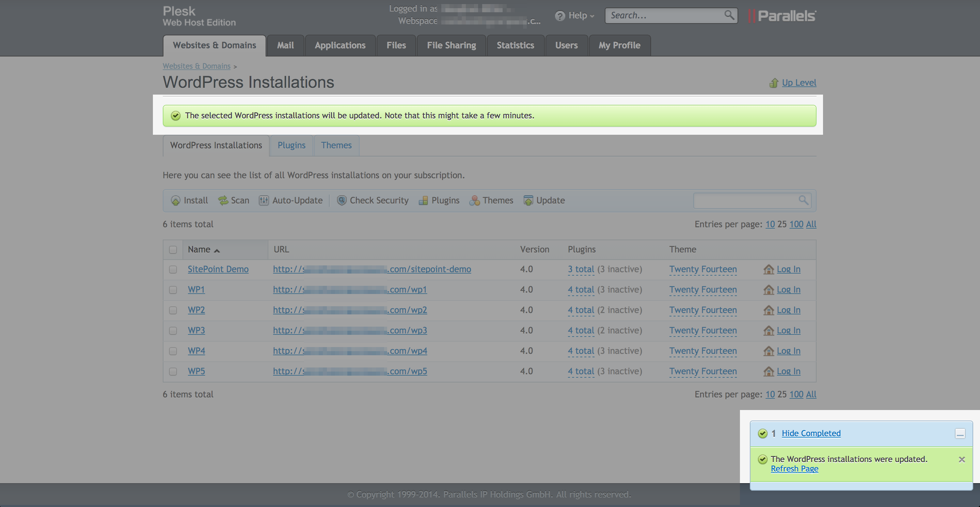980x507 pixels.
Task: Click the house icon in WP2 row
Action: click(769, 310)
